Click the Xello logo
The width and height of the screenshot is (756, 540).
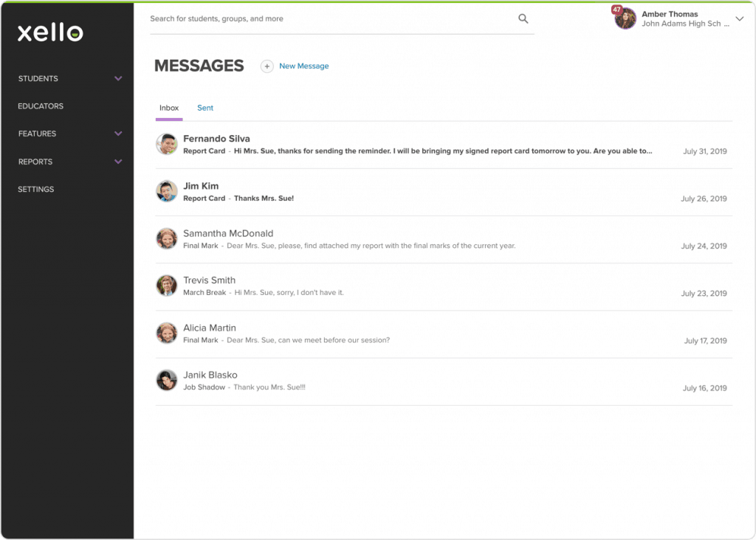coord(50,32)
